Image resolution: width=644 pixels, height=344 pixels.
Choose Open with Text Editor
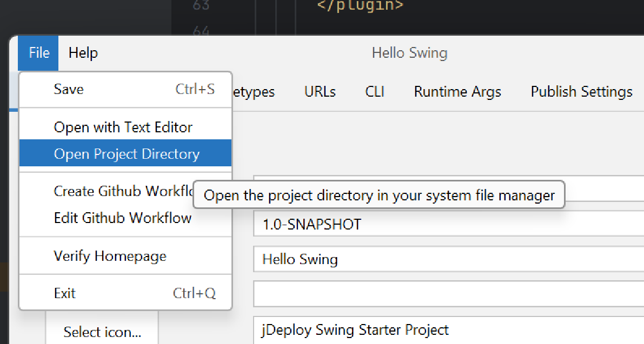pyautogui.click(x=122, y=127)
